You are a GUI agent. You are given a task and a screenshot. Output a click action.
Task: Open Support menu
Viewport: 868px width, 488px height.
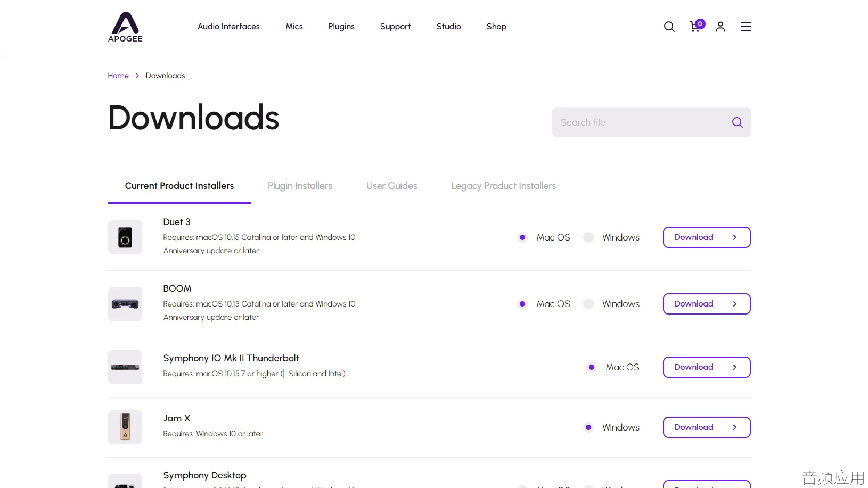coord(395,27)
